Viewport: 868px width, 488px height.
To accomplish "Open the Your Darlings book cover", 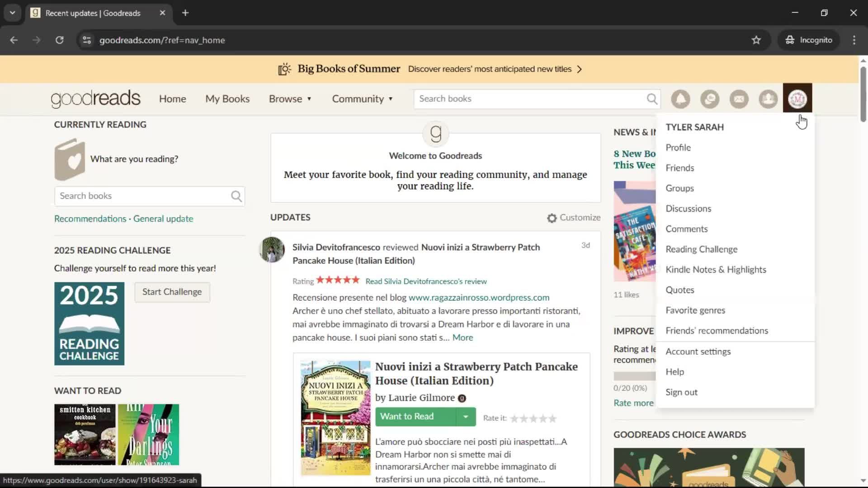I will pos(148,435).
